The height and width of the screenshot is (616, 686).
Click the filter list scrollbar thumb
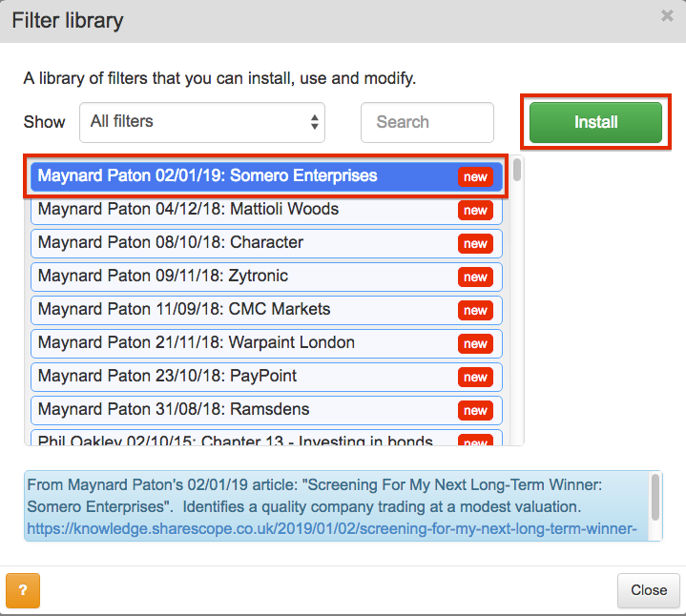tap(517, 170)
